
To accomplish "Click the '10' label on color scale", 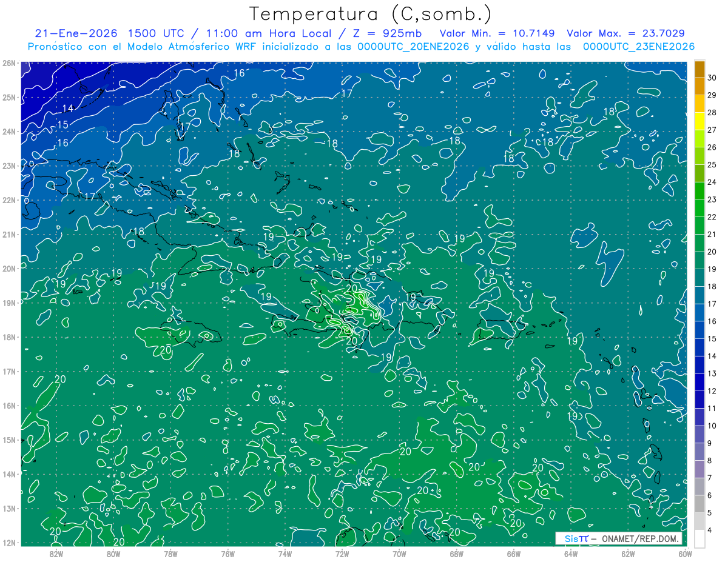I will point(712,426).
